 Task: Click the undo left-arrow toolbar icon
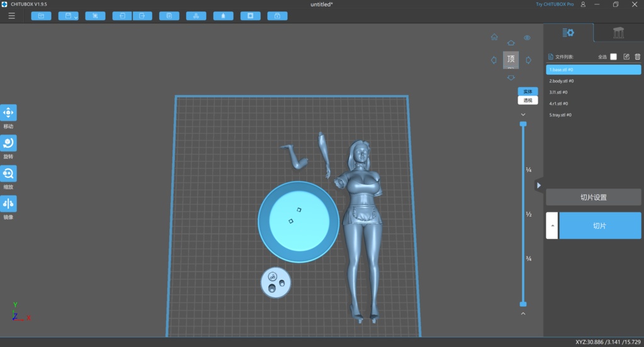click(123, 16)
